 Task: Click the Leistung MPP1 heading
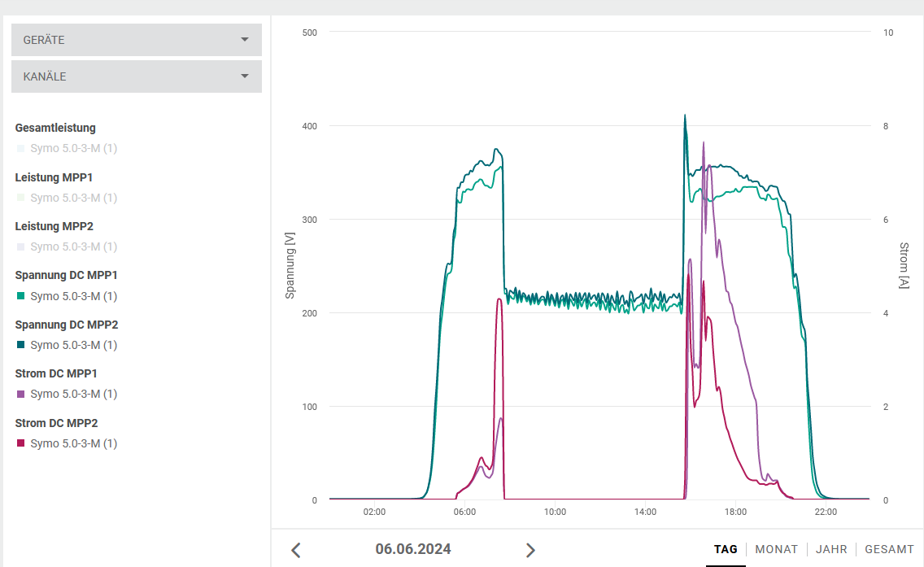pyautogui.click(x=54, y=177)
